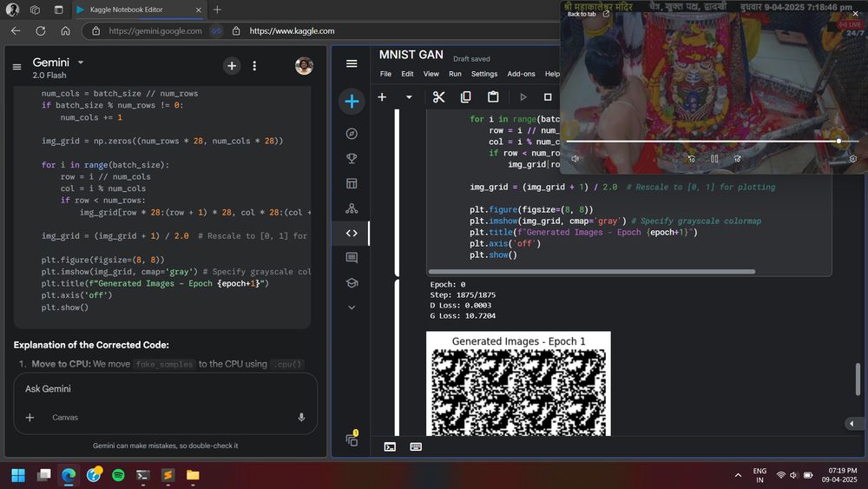This screenshot has width=868, height=489.
Task: Refresh the browser page
Action: tap(41, 31)
